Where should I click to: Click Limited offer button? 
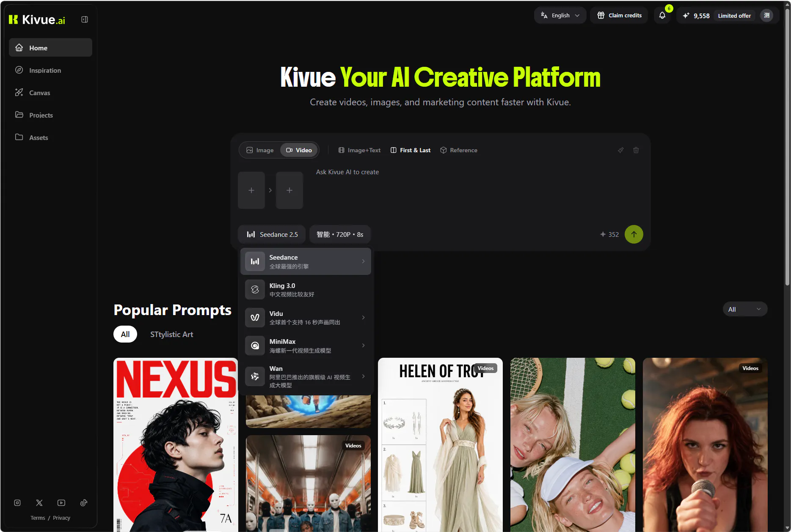pyautogui.click(x=734, y=16)
